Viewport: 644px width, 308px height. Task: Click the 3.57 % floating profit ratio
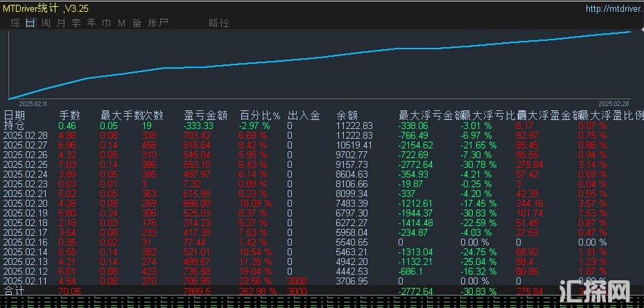point(592,203)
